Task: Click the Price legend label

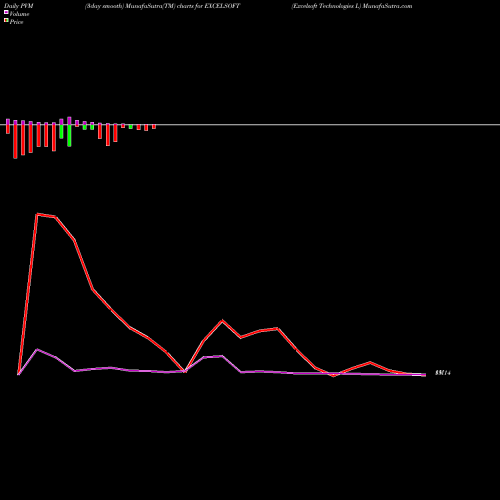Action: (x=16, y=22)
